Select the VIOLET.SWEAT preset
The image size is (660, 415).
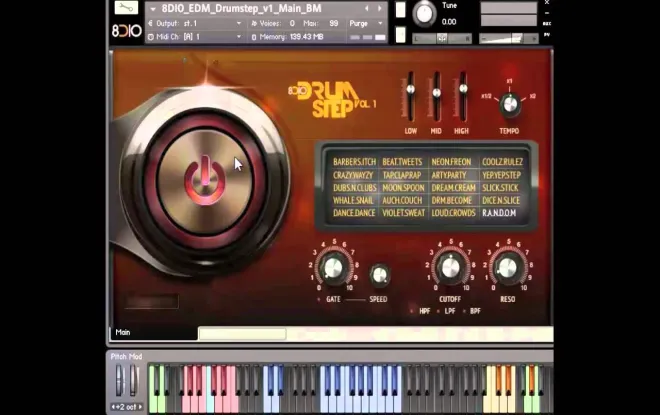click(403, 213)
